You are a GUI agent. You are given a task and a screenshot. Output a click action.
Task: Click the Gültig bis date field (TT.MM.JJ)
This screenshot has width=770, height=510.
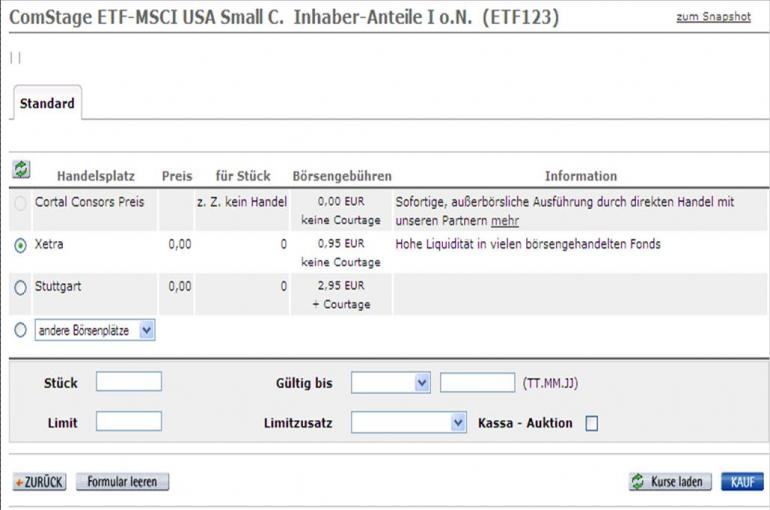(x=477, y=382)
